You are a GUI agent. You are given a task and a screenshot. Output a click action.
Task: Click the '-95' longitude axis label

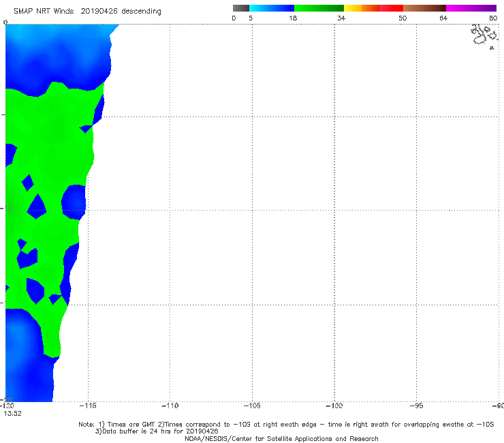coord(416,406)
